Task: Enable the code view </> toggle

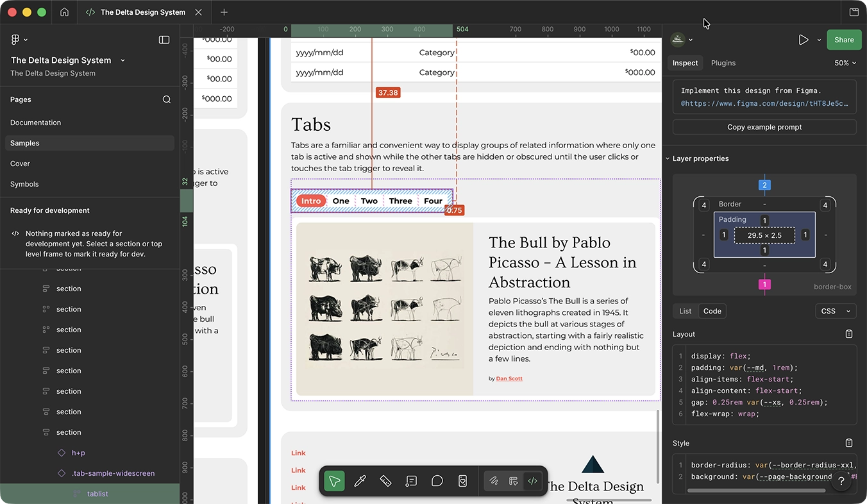Action: (532, 480)
